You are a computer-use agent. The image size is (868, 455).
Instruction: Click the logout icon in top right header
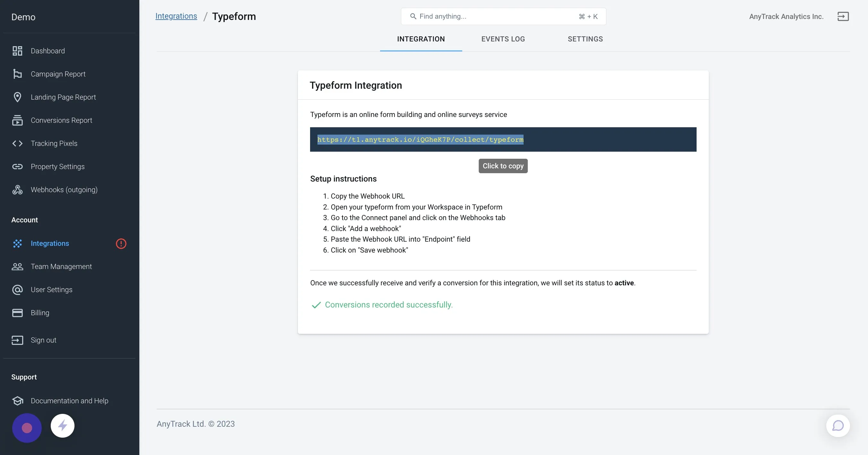coord(843,16)
